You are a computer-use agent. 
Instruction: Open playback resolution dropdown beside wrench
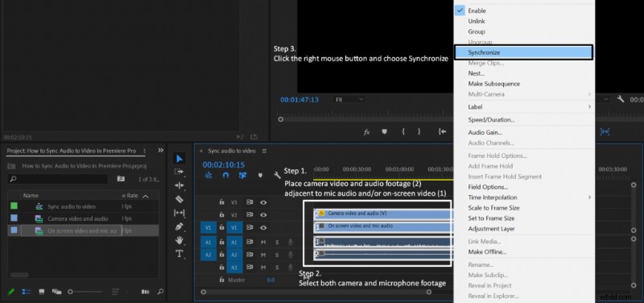605,99
